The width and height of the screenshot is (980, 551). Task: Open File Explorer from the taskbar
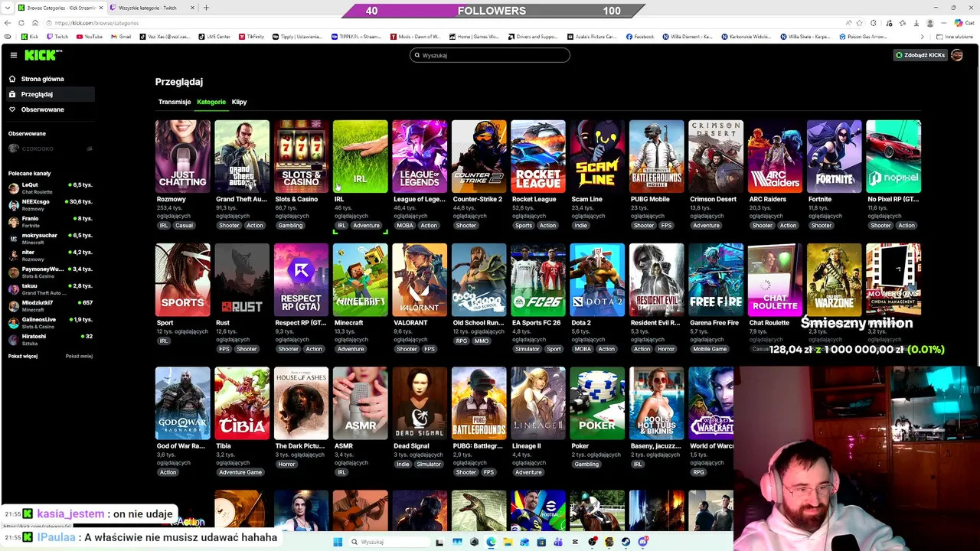(x=508, y=542)
